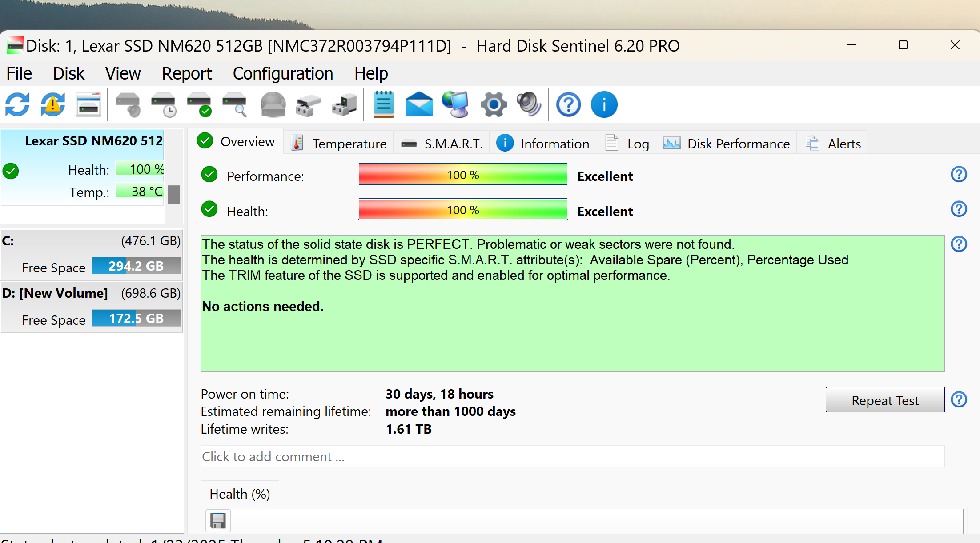The image size is (980, 543).
Task: Select Lexar SSD NM620 disk in sidebar
Action: click(x=83, y=167)
